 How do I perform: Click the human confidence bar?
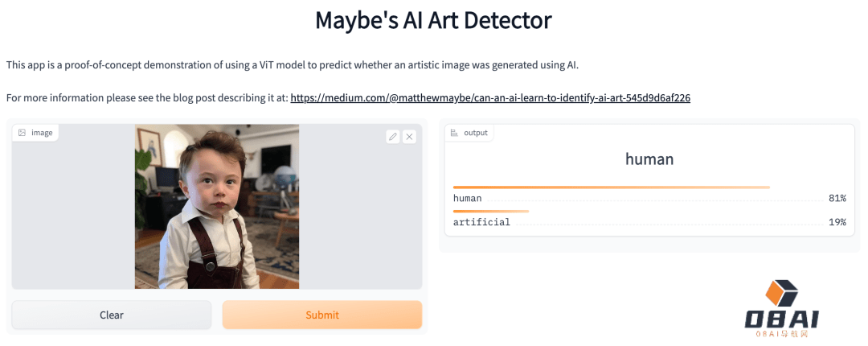pos(611,187)
